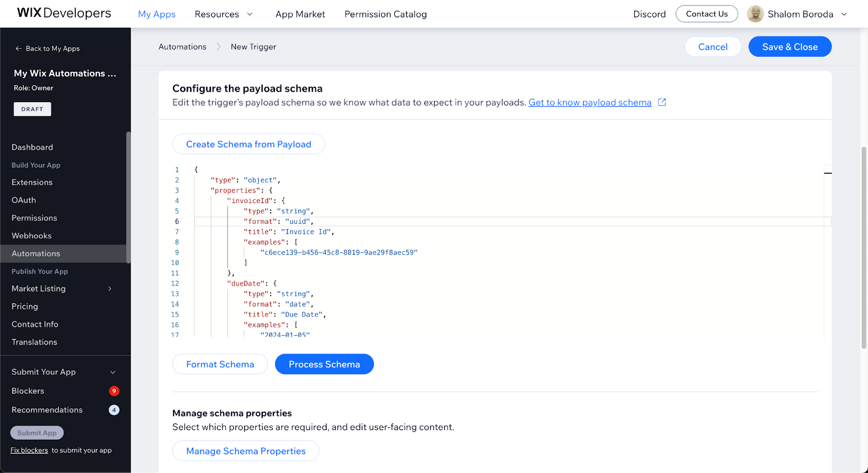Open the user account dropdown chevron

pos(844,14)
